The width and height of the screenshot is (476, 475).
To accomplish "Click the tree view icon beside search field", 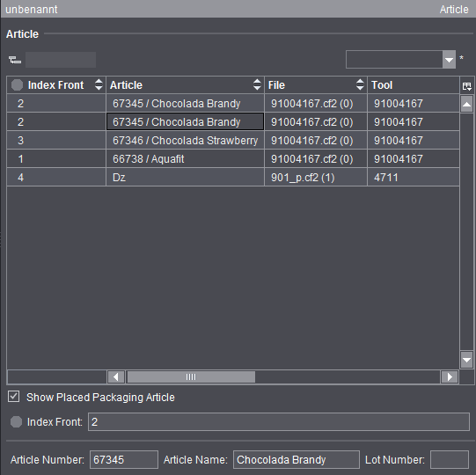I will point(15,60).
